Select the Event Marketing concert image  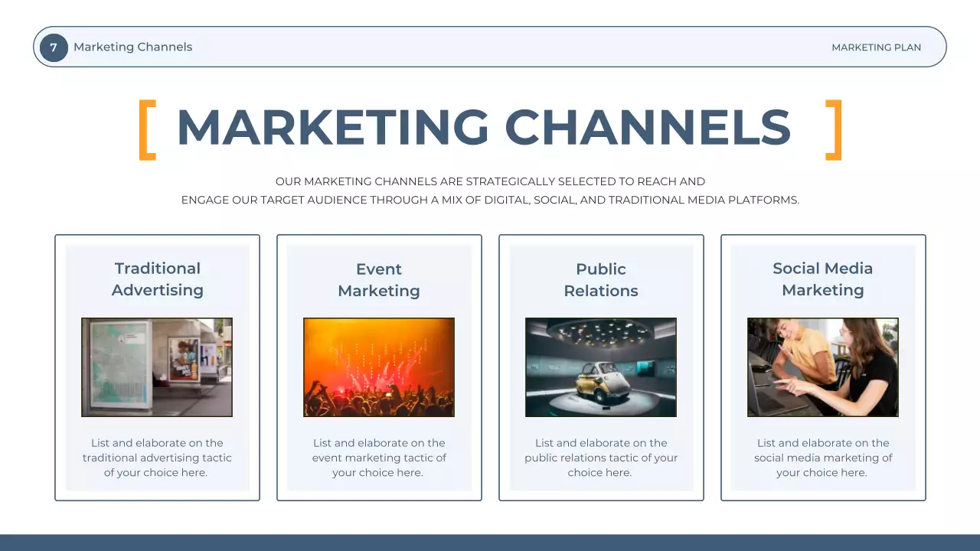tap(379, 367)
